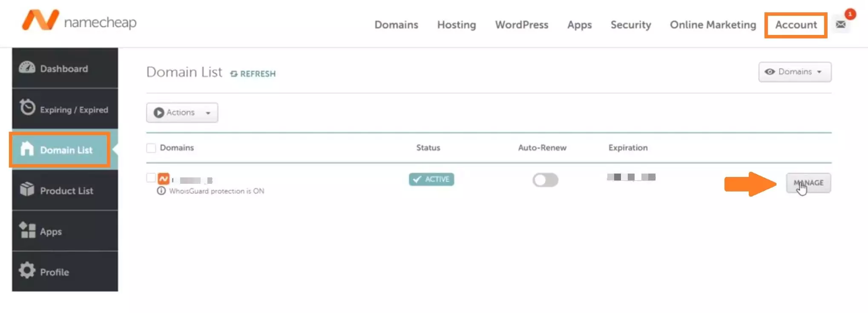Viewport: 868px width, 313px height.
Task: Open the Hosting top menu
Action: 457,25
